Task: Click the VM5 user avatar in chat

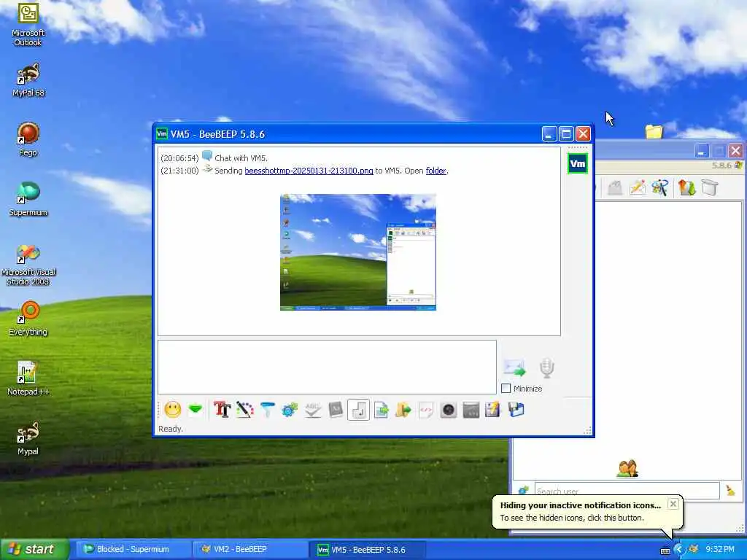Action: [578, 164]
